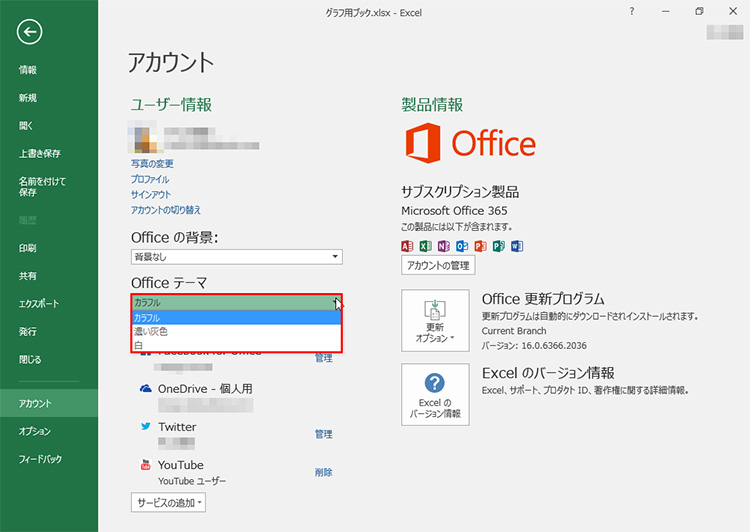
Task: Open オプション in the left sidebar
Action: click(35, 431)
